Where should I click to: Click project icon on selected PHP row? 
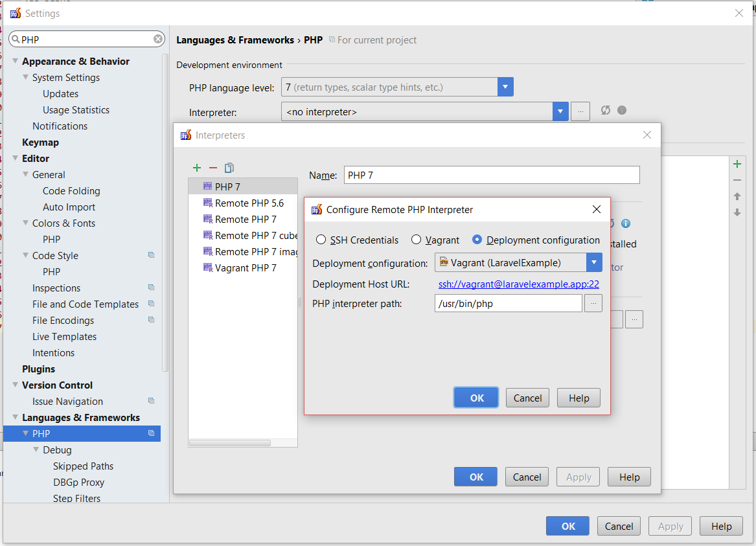pos(152,433)
